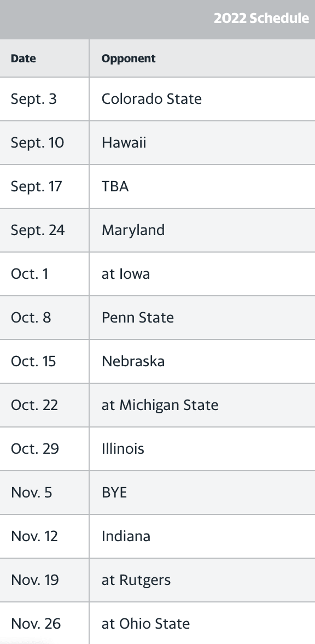Select the Date column header

[x=24, y=58]
